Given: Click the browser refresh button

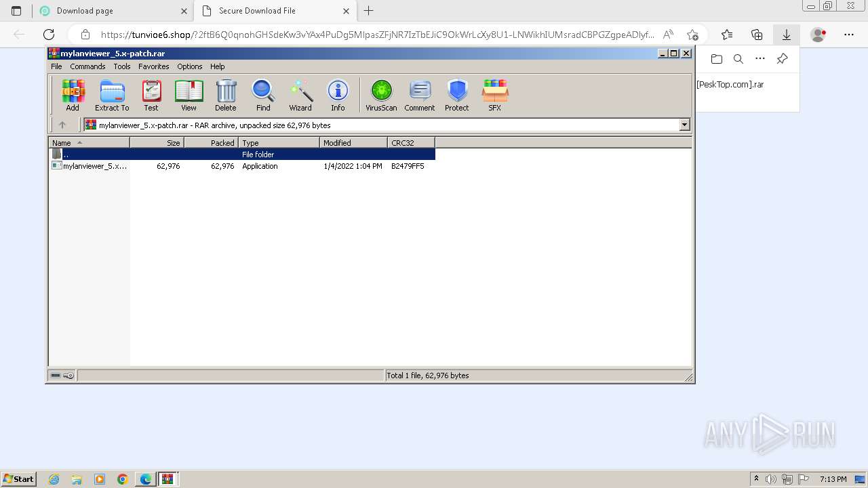Looking at the screenshot, I should (49, 35).
